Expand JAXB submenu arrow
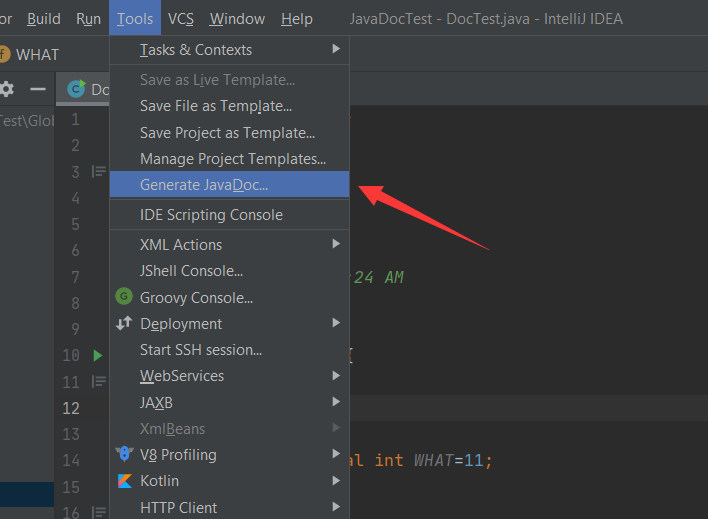708x519 pixels. coord(336,402)
